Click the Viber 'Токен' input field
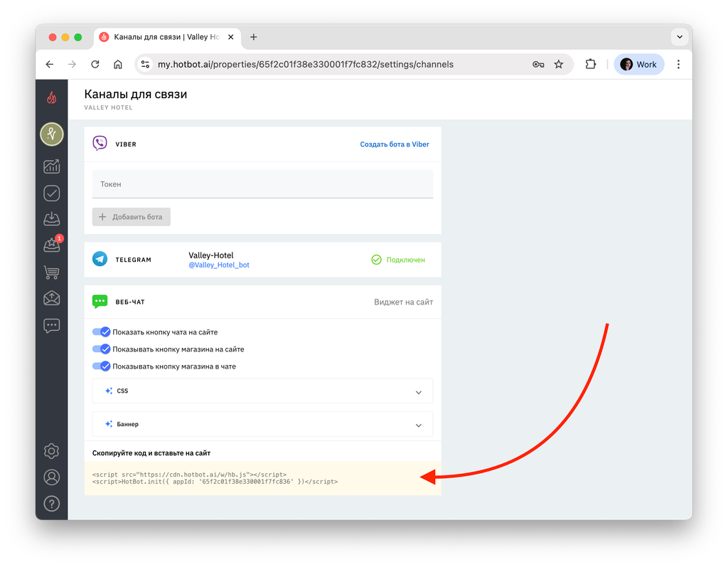This screenshot has width=728, height=567. tap(262, 184)
